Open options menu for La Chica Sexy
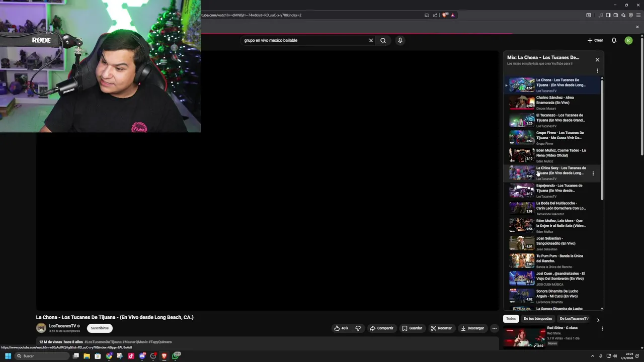The width and height of the screenshot is (644, 362). click(593, 173)
